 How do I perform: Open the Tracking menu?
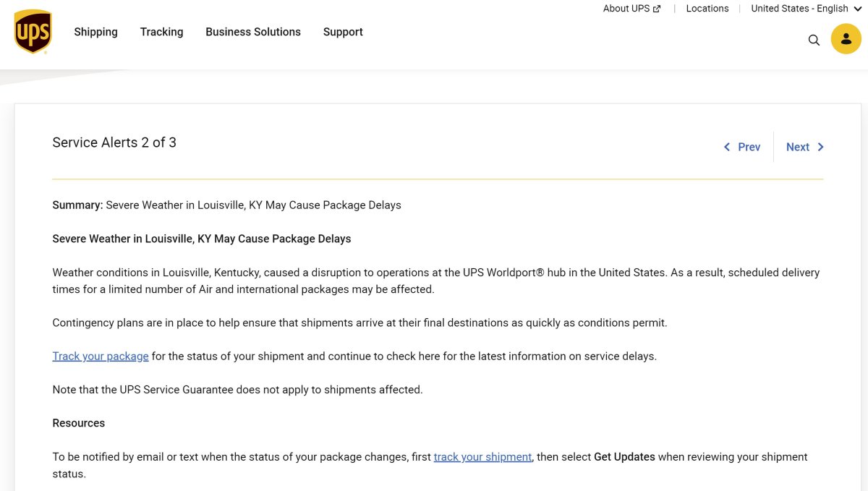pos(161,32)
